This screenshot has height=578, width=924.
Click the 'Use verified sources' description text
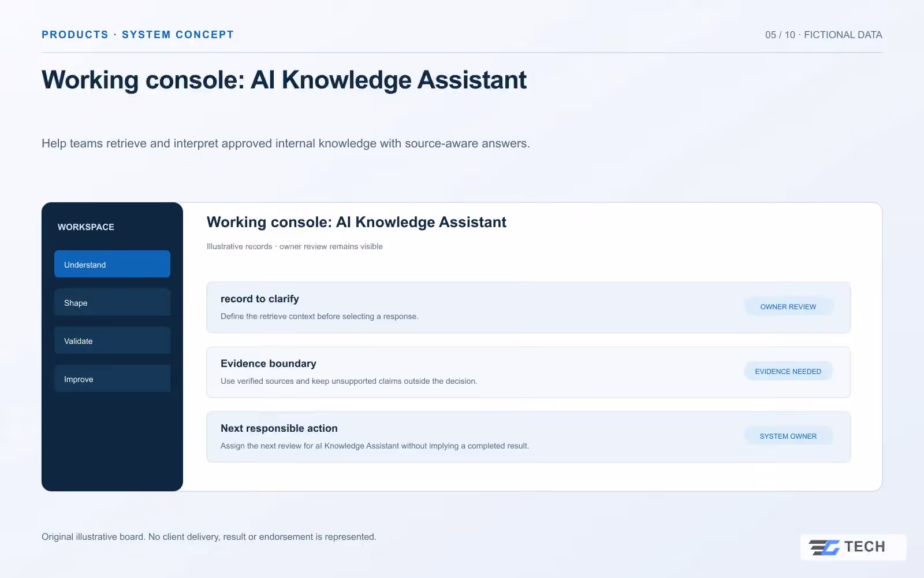click(x=349, y=381)
